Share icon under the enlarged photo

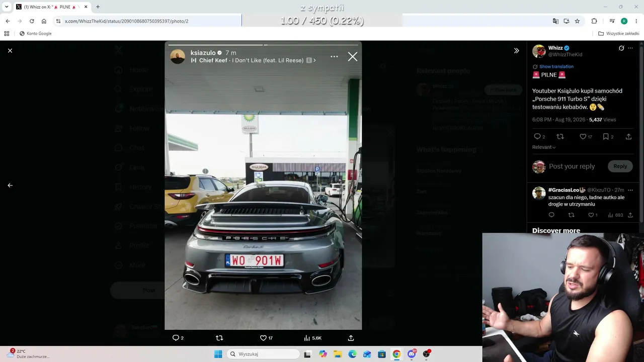point(351,338)
